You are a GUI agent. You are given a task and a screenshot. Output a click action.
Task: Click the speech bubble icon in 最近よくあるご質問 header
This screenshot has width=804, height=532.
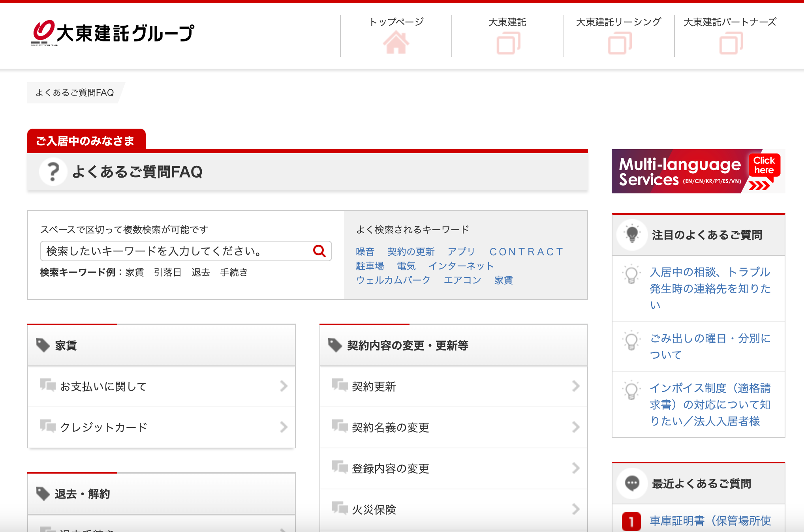(632, 483)
